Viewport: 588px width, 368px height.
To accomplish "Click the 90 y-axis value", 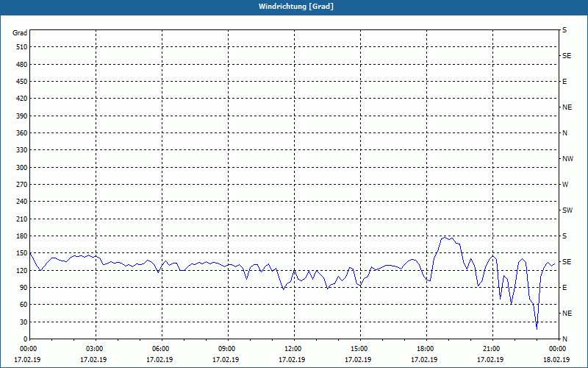I will pyautogui.click(x=24, y=288).
